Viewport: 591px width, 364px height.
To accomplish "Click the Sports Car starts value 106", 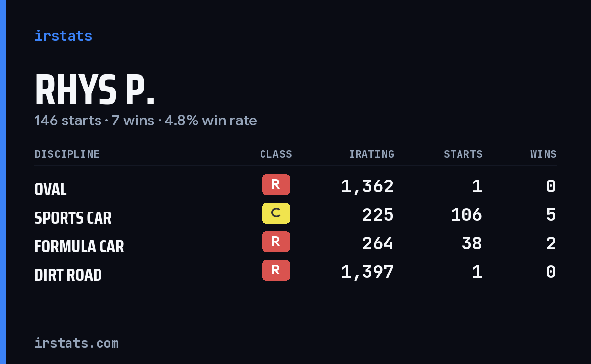I will 466,214.
